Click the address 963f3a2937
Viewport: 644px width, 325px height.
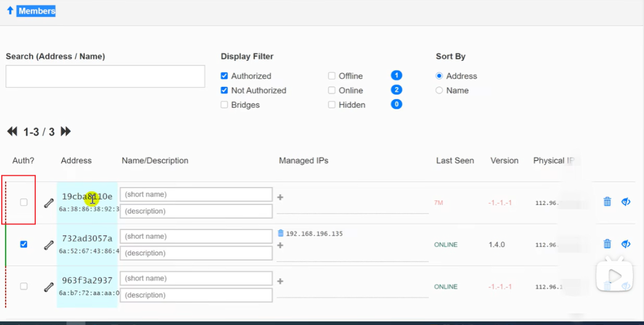coord(87,280)
